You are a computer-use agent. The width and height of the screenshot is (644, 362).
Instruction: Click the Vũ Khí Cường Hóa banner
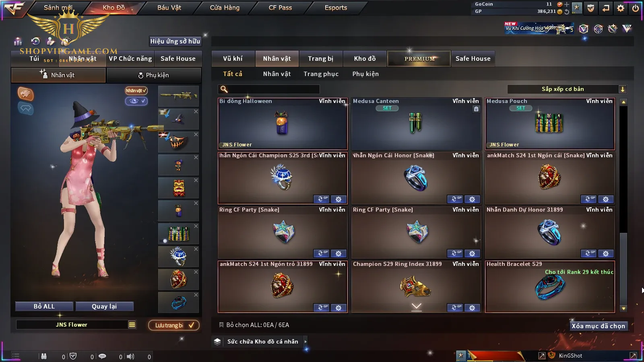click(x=539, y=28)
